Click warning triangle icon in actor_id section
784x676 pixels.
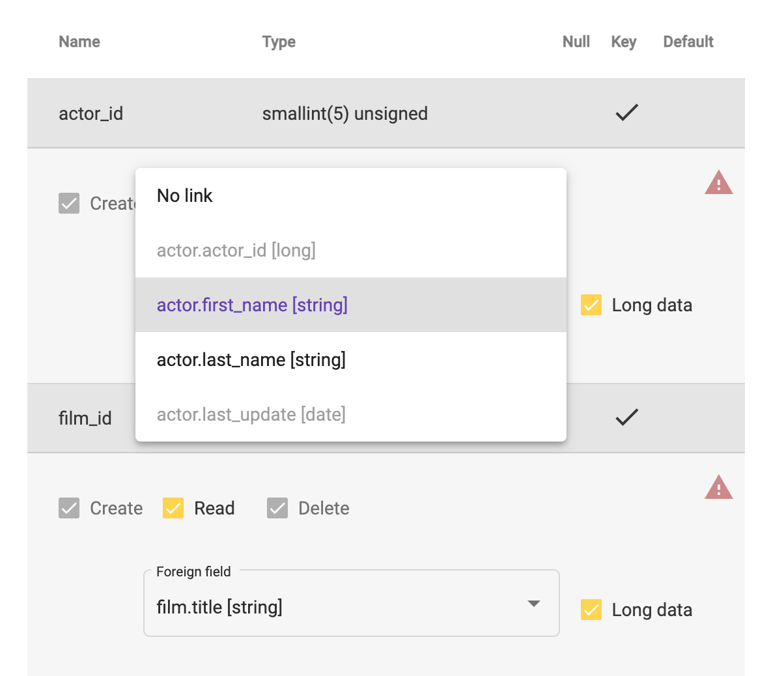[x=718, y=183]
